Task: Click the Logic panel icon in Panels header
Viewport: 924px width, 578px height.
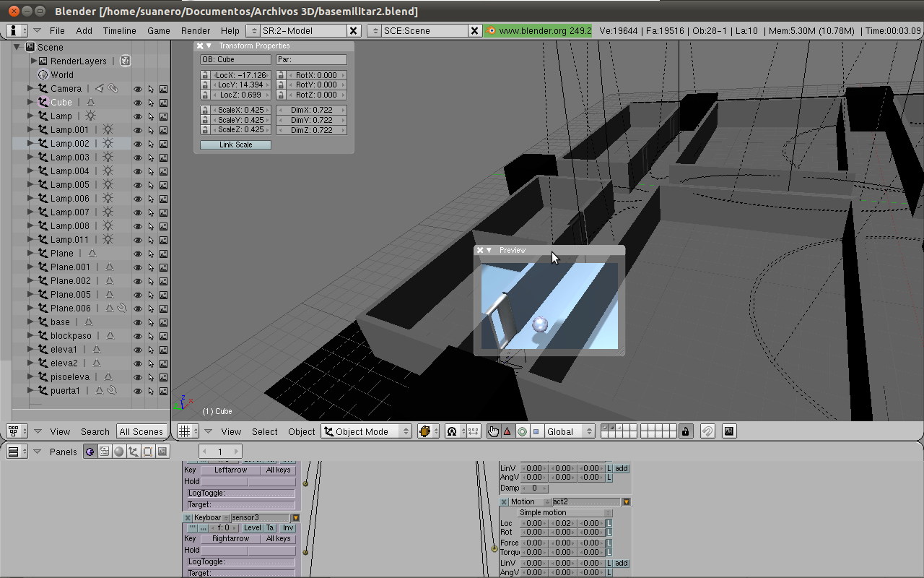Action: pos(90,452)
